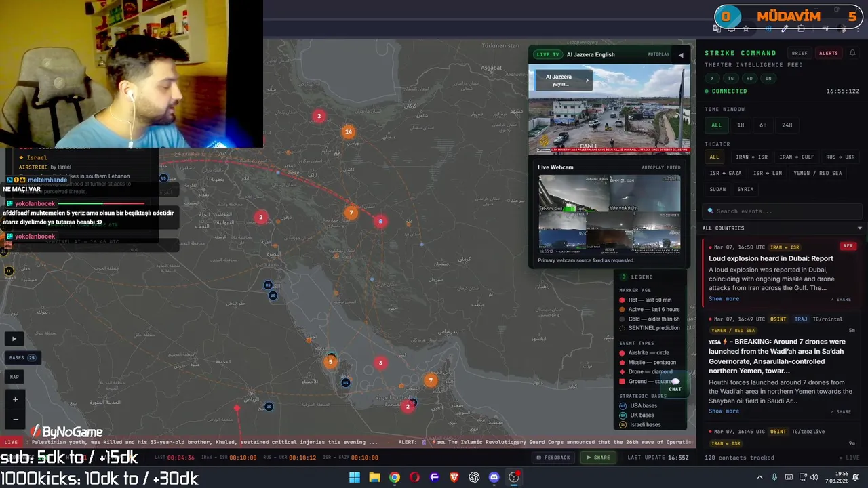
Task: Show hidden tray icons chevron
Action: point(759,477)
